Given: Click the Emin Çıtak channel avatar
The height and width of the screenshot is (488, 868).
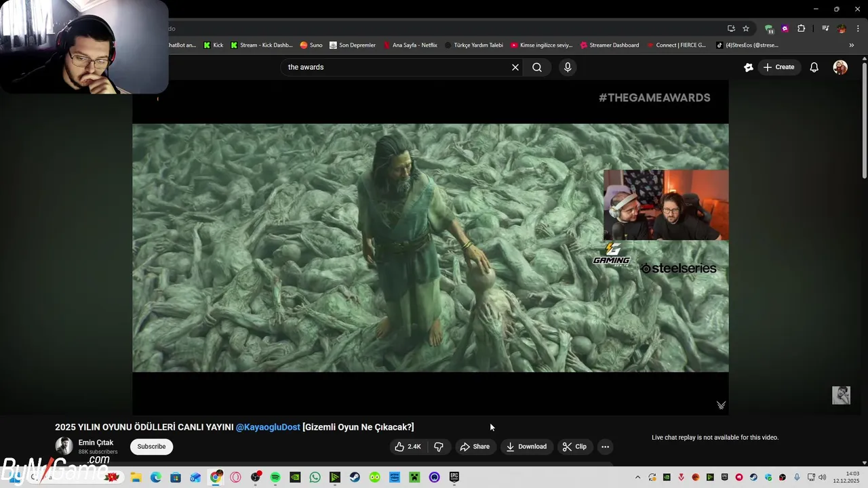Looking at the screenshot, I should 64,446.
